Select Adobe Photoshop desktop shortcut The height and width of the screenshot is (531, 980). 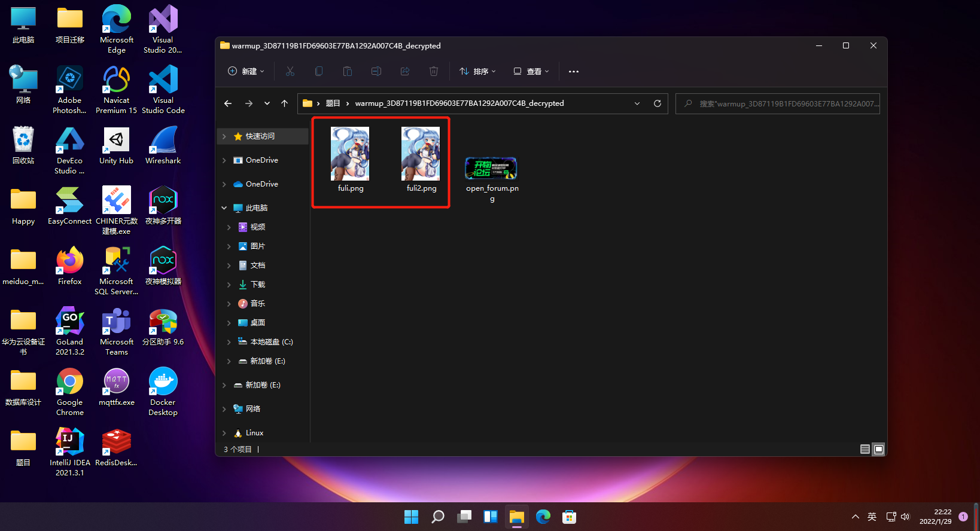click(x=70, y=90)
